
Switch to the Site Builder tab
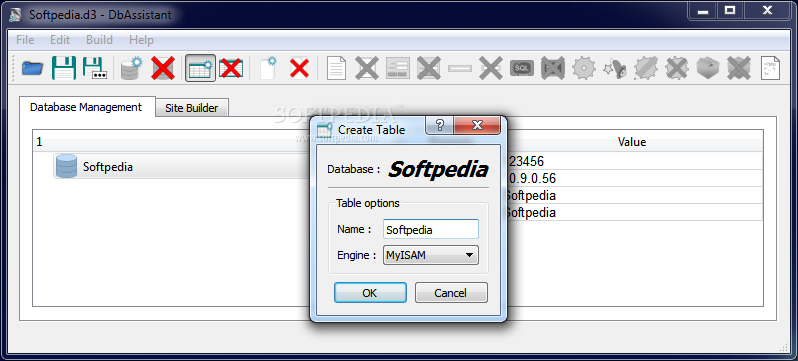[191, 107]
